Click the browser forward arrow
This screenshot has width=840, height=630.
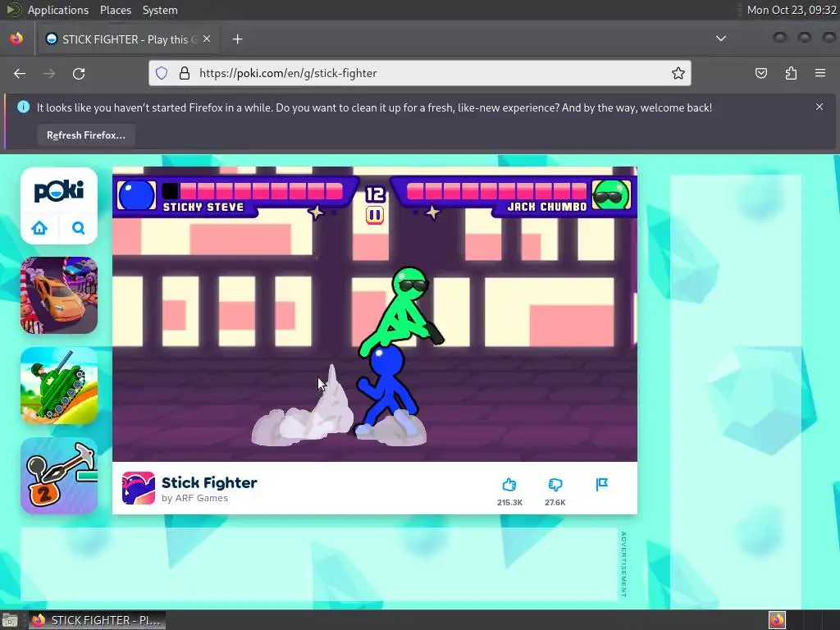point(49,73)
